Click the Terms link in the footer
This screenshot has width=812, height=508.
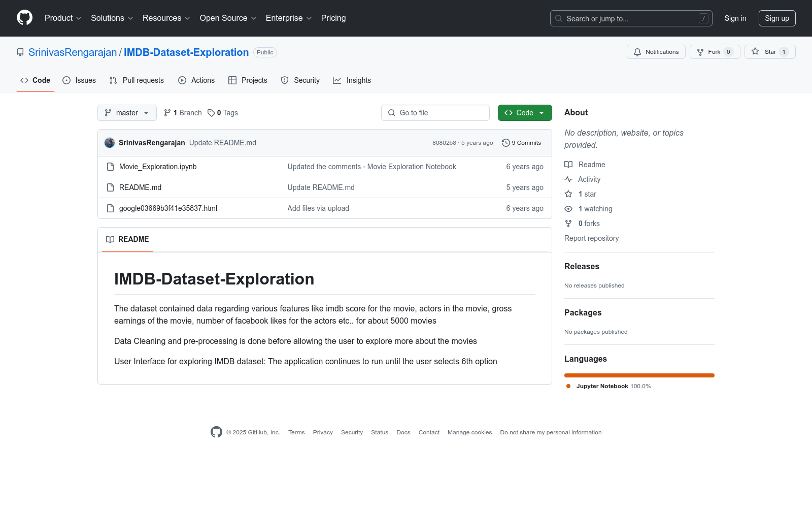pos(296,432)
